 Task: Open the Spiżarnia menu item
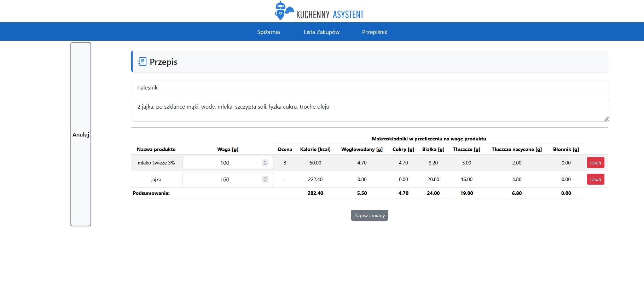pos(268,32)
